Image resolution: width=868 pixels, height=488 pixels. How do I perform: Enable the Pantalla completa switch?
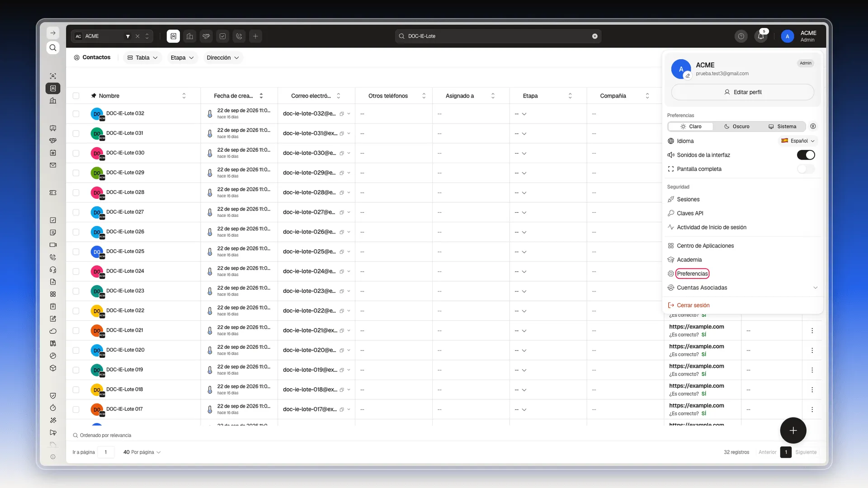pos(806,169)
